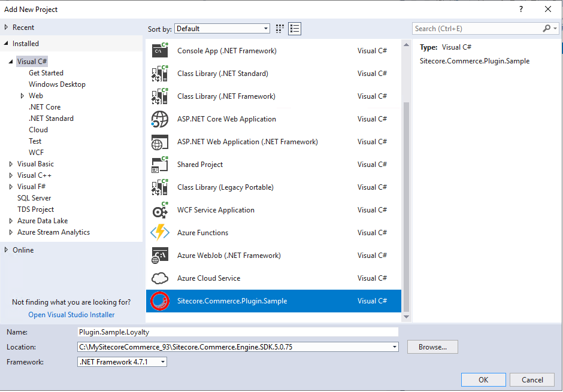Collapse the Installed section
Viewport: 563px width, 392px height.
[x=6, y=44]
